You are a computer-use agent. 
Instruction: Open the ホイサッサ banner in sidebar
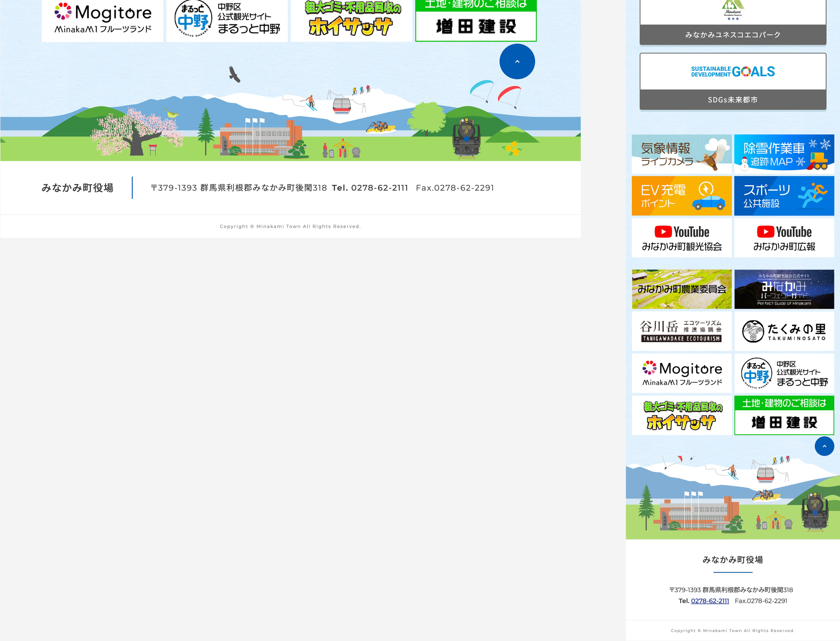coord(682,415)
